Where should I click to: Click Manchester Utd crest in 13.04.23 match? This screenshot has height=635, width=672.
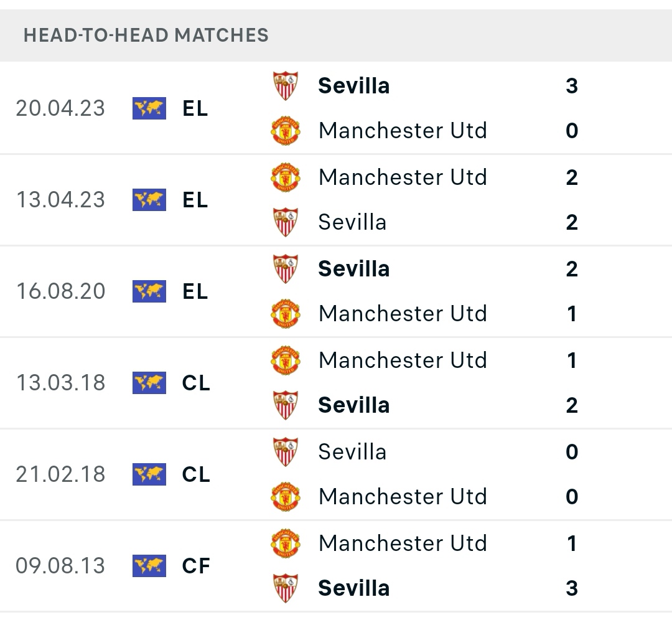coord(286,177)
